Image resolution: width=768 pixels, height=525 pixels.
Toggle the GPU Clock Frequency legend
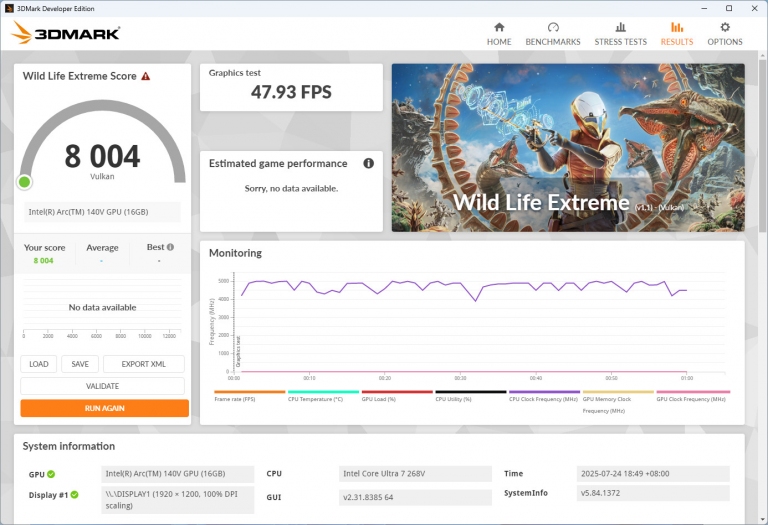(x=693, y=396)
